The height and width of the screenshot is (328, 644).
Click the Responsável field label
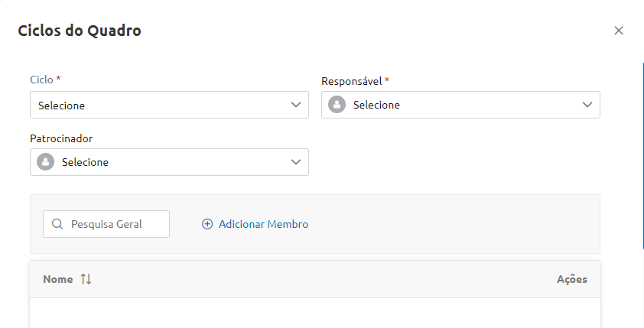[x=352, y=81]
